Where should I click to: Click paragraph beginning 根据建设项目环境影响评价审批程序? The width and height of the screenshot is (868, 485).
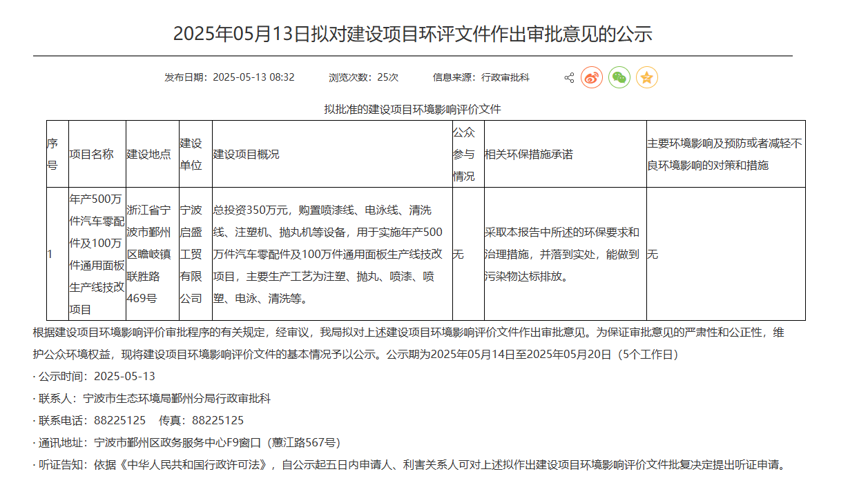409,343
